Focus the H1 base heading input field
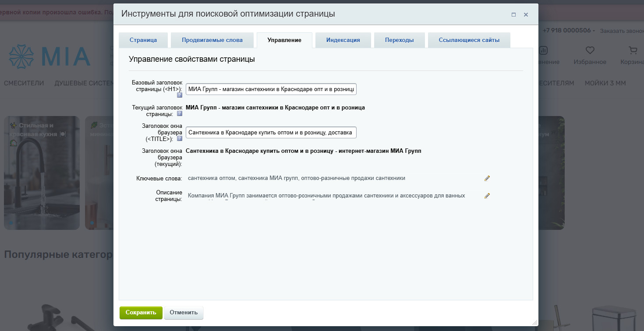The width and height of the screenshot is (644, 331). pyautogui.click(x=271, y=89)
